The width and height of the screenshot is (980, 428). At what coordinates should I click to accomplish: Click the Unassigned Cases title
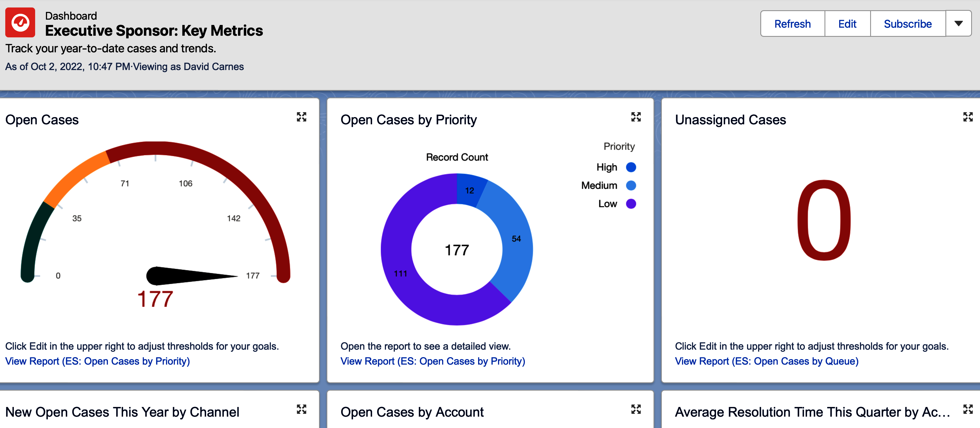click(730, 120)
